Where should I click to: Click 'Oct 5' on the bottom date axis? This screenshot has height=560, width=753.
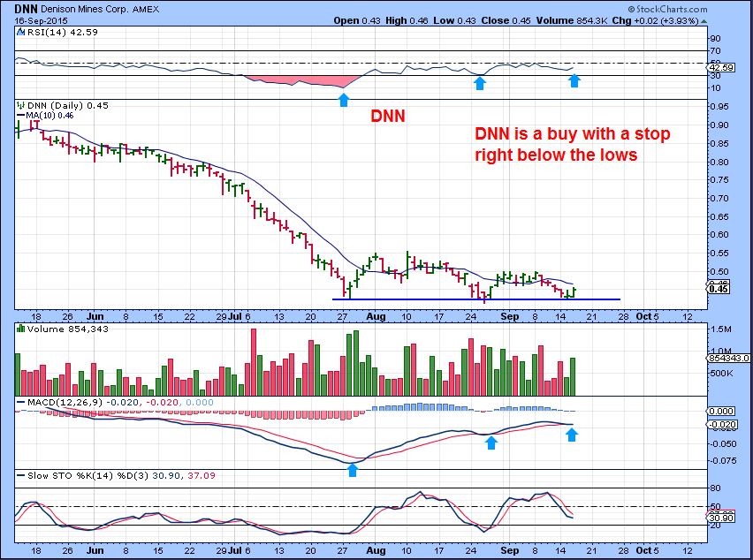(x=647, y=550)
